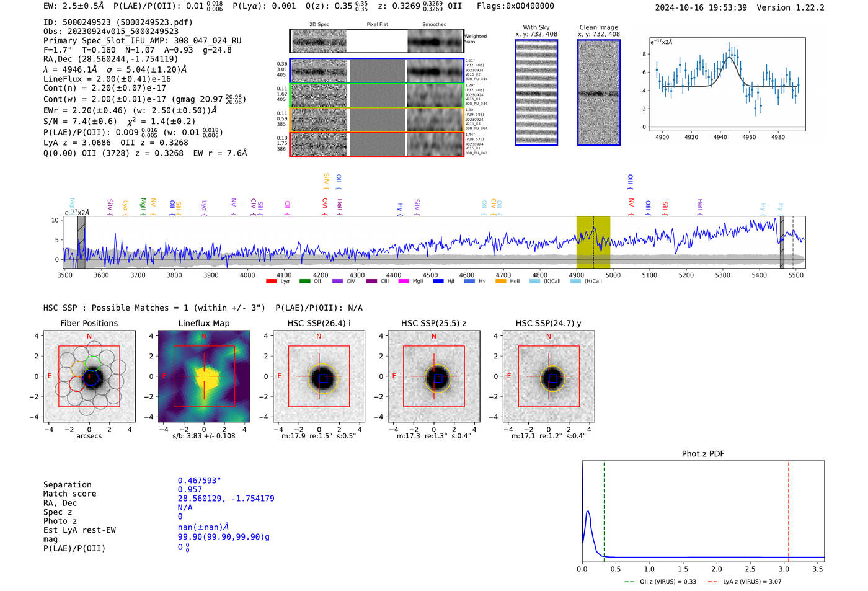Click the 'Flags:0x00400000' header value
868x591 pixels.
pyautogui.click(x=515, y=6)
